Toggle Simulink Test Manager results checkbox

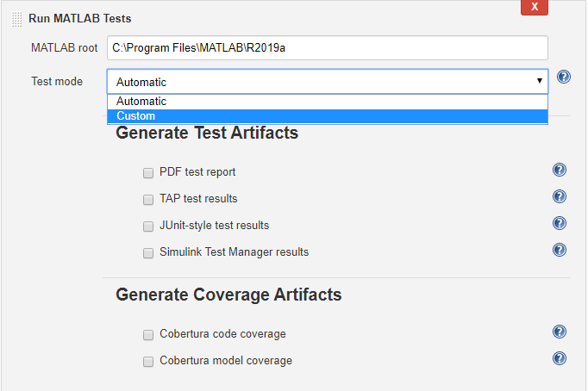148,252
